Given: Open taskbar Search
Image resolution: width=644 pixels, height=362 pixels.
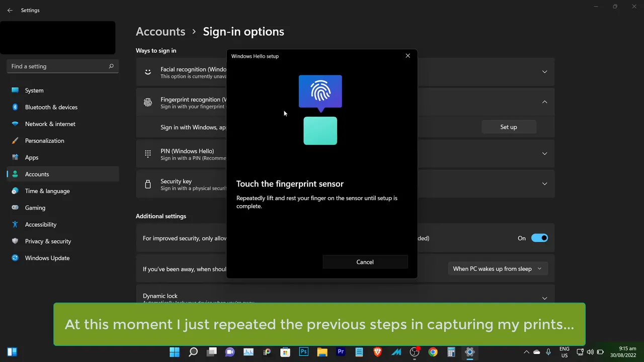Looking at the screenshot, I should 193,352.
